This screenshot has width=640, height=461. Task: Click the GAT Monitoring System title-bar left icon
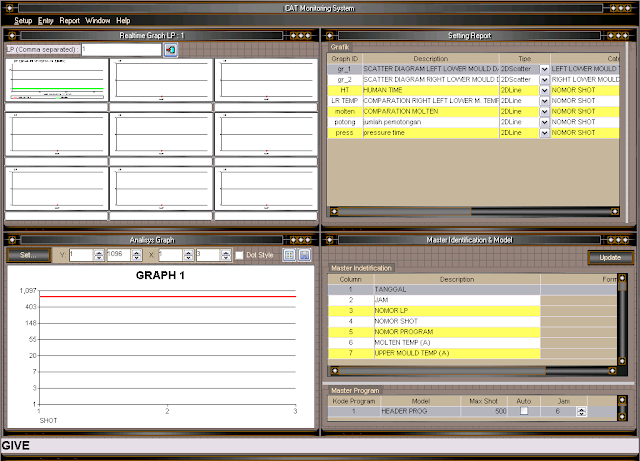(10, 8)
